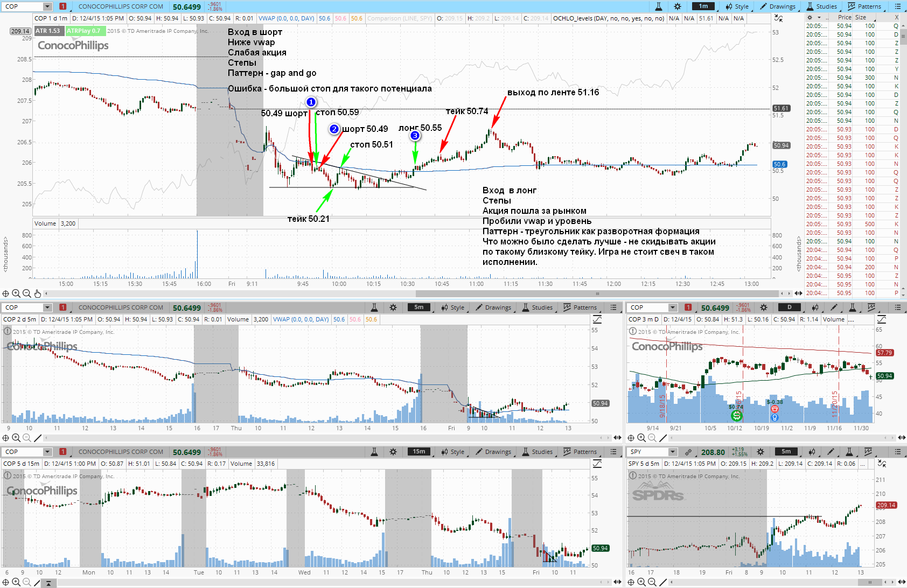
Task: Open settings gear on COP 5m chart
Action: coord(393,307)
